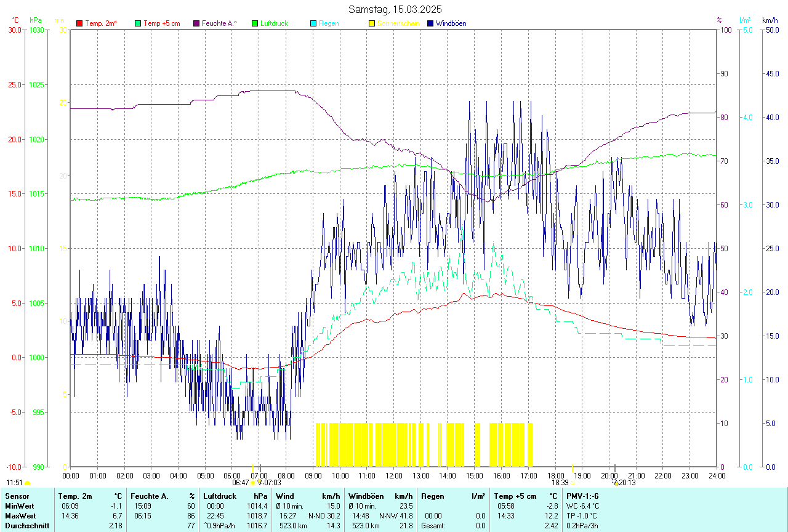Click the cyan Regen legend swatch

[x=313, y=23]
